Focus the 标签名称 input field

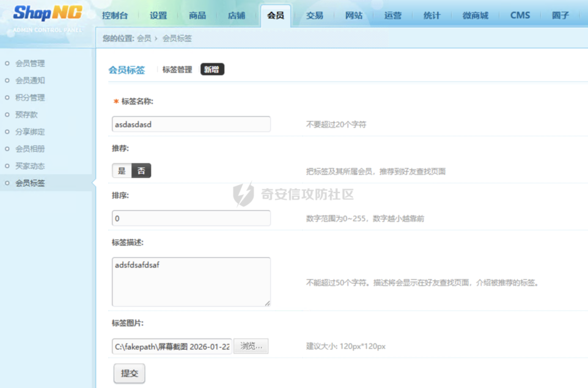point(191,124)
